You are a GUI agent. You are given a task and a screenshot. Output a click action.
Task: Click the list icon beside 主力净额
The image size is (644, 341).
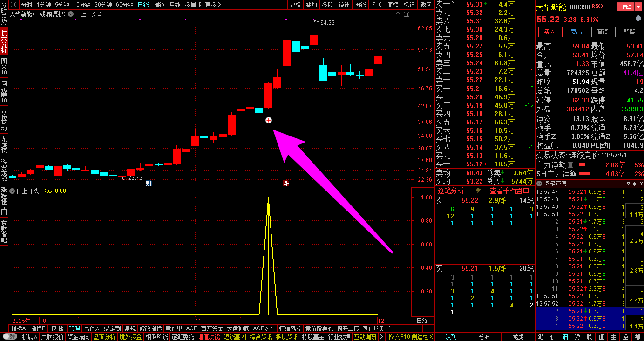570,165
